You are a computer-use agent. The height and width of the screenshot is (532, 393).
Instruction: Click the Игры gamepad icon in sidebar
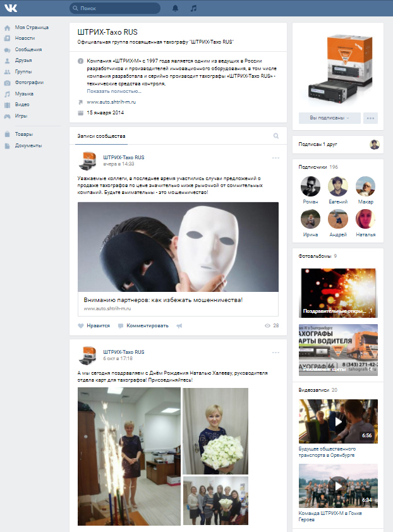coord(7,116)
